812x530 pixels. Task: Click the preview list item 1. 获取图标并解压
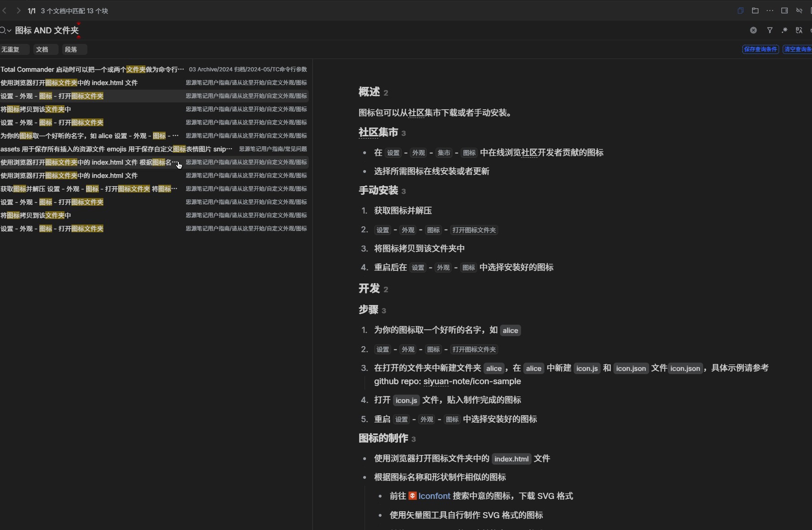(x=403, y=211)
